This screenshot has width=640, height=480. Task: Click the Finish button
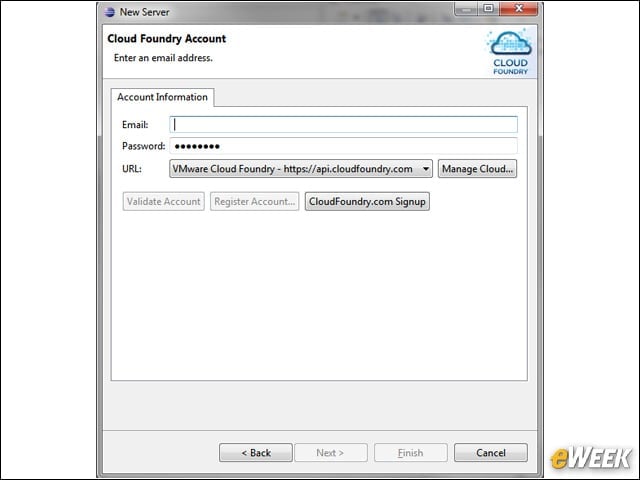[410, 453]
